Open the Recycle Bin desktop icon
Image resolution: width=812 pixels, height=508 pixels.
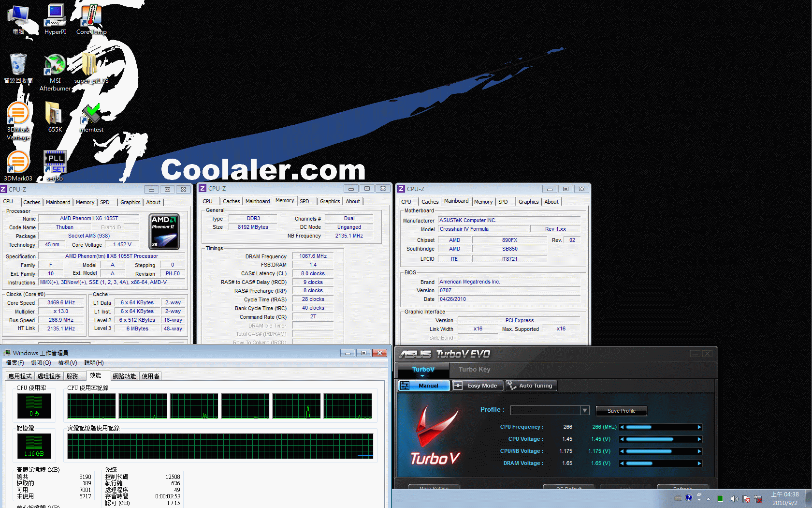pyautogui.click(x=18, y=69)
